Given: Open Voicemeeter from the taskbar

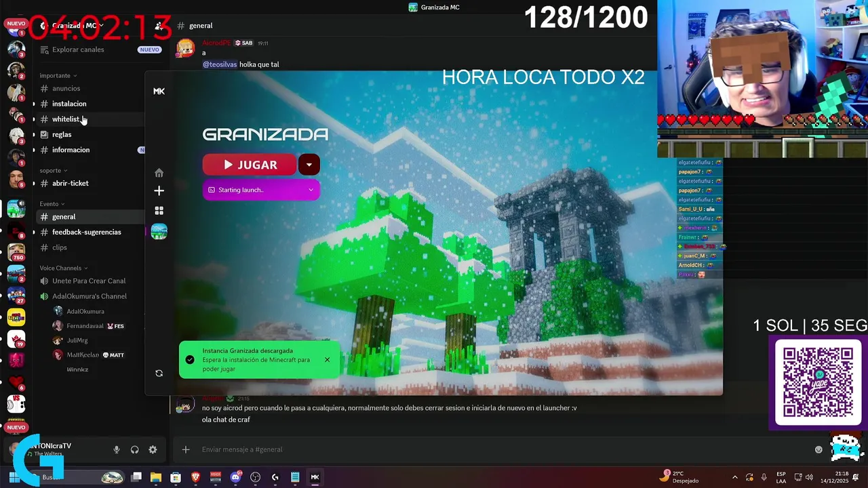Looking at the screenshot, I should click(x=216, y=477).
